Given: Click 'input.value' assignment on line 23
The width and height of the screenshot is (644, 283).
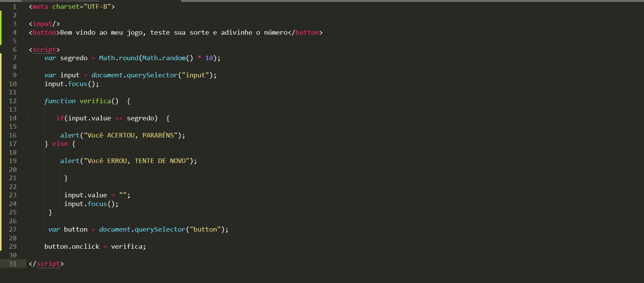Looking at the screenshot, I should [x=86, y=195].
